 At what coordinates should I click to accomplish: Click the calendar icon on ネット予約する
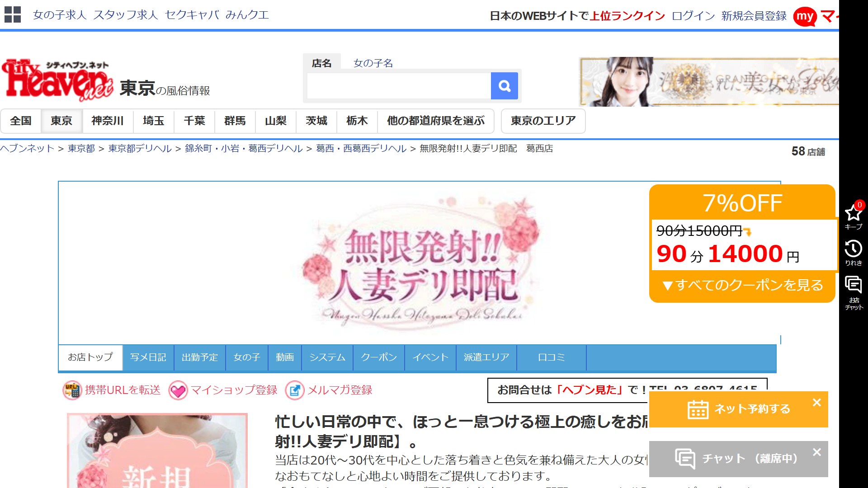tap(698, 409)
